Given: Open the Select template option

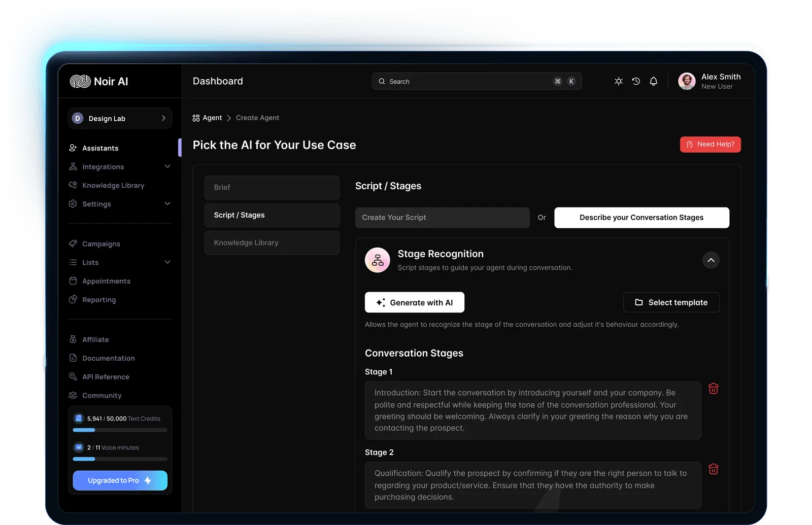Looking at the screenshot, I should (671, 302).
